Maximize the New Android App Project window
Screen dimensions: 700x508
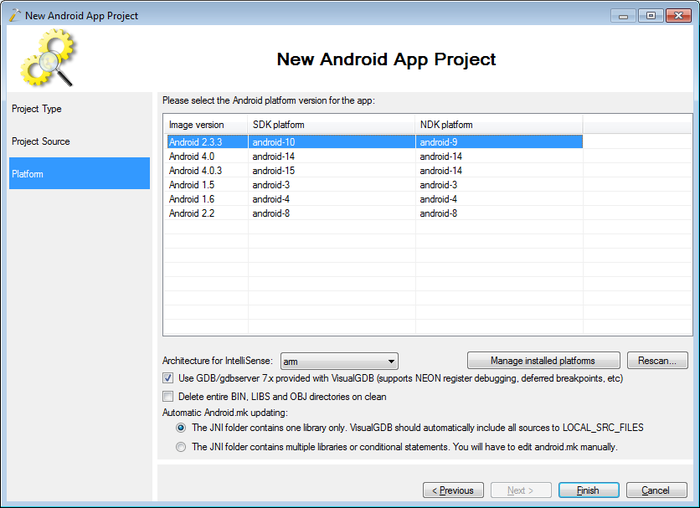[650, 16]
